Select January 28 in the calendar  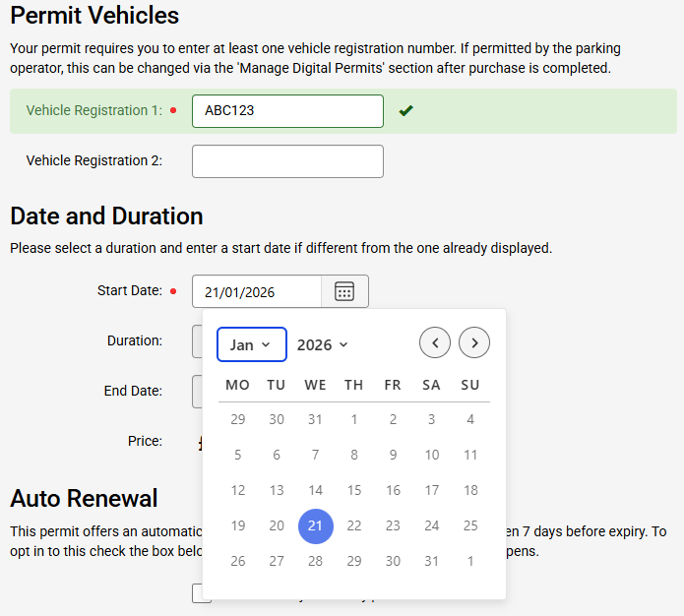pos(316,561)
